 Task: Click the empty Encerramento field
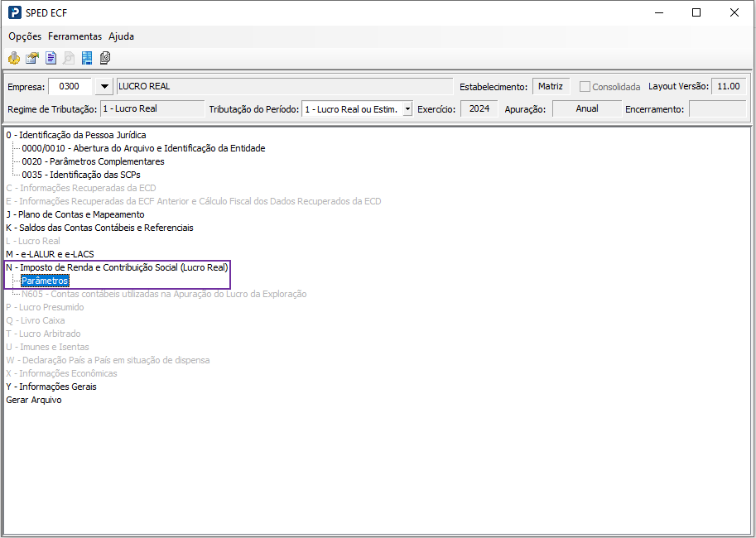tap(717, 109)
